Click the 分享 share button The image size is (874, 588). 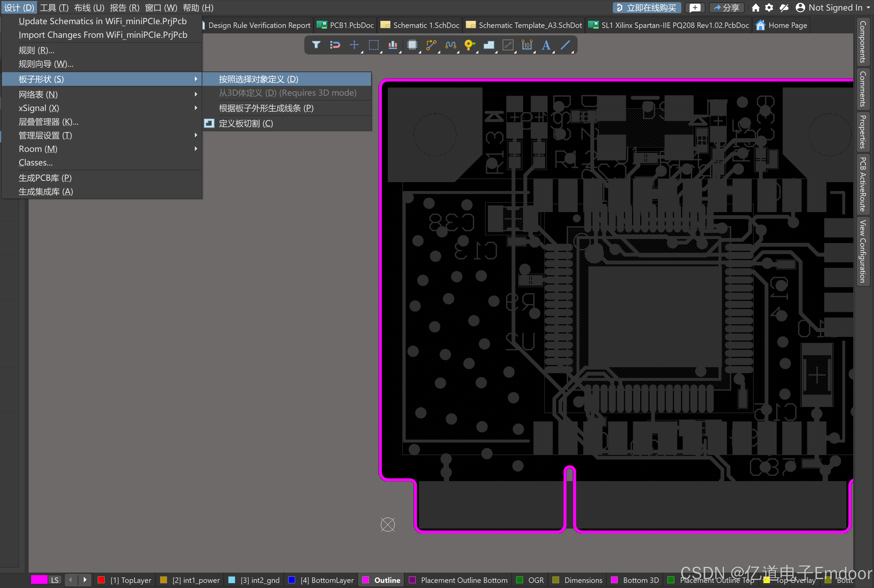(x=726, y=7)
